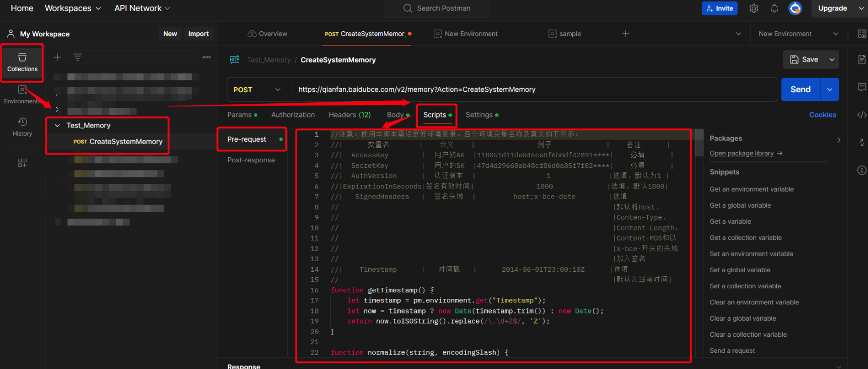Click Test_Memory in the breadcrumb

pyautogui.click(x=269, y=59)
